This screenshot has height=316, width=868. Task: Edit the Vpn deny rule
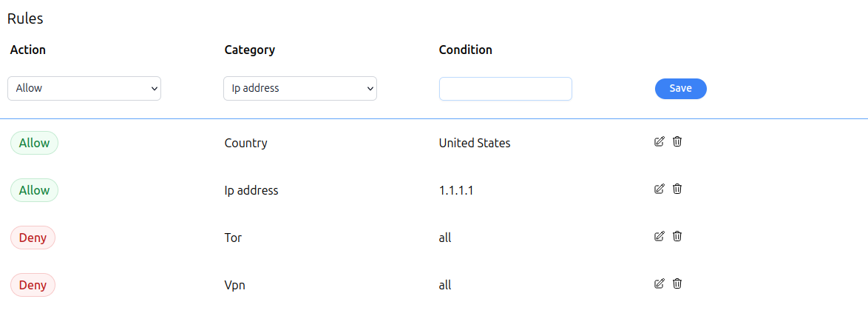(x=660, y=283)
